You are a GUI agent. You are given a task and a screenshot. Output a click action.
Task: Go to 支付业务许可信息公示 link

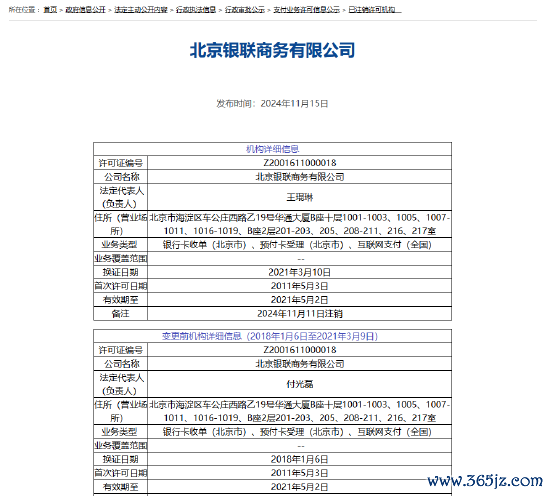(x=307, y=10)
